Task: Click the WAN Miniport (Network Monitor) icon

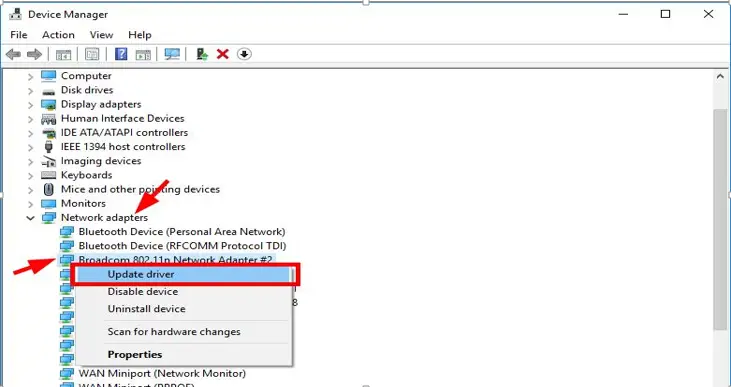Action: (67, 373)
